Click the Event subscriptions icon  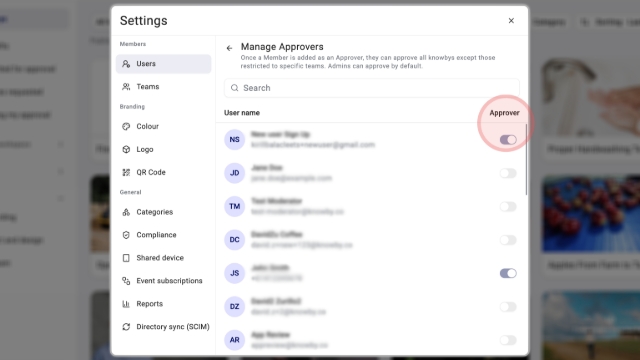tap(126, 281)
